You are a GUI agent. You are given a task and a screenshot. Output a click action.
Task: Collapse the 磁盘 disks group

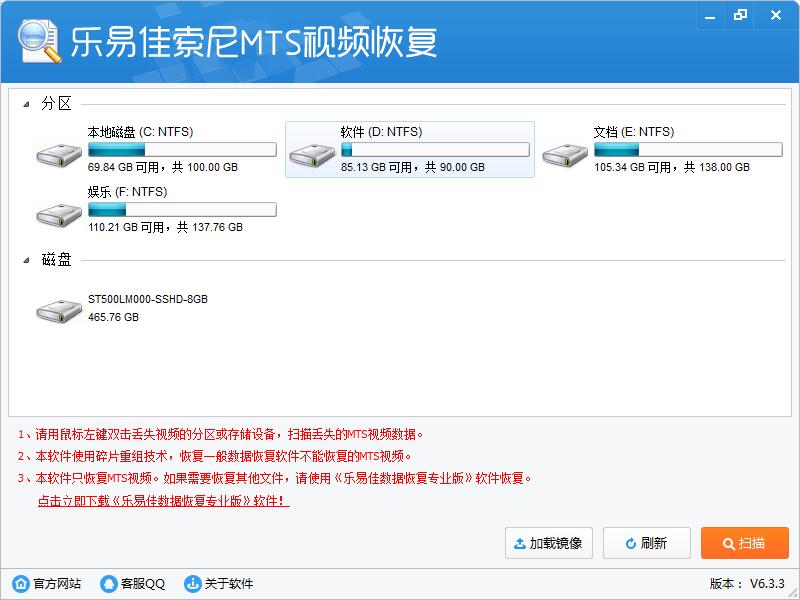(x=26, y=261)
